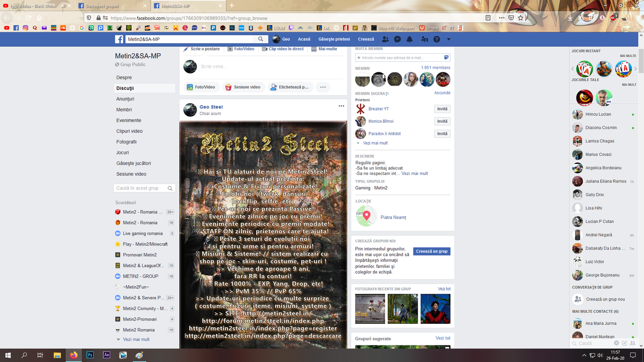644x362 pixels.
Task: Open friend requests icon in the header
Action: pyautogui.click(x=385, y=39)
